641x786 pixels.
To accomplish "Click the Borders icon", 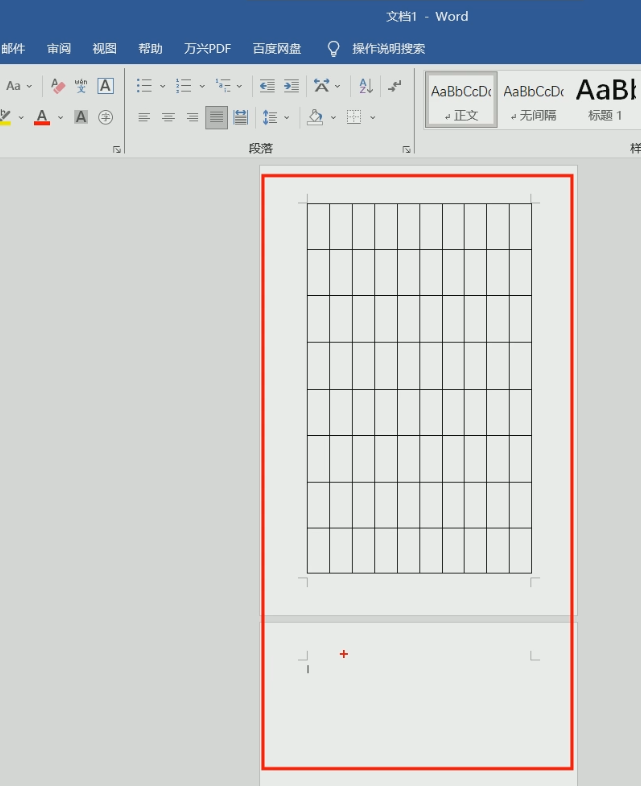I will click(x=354, y=117).
